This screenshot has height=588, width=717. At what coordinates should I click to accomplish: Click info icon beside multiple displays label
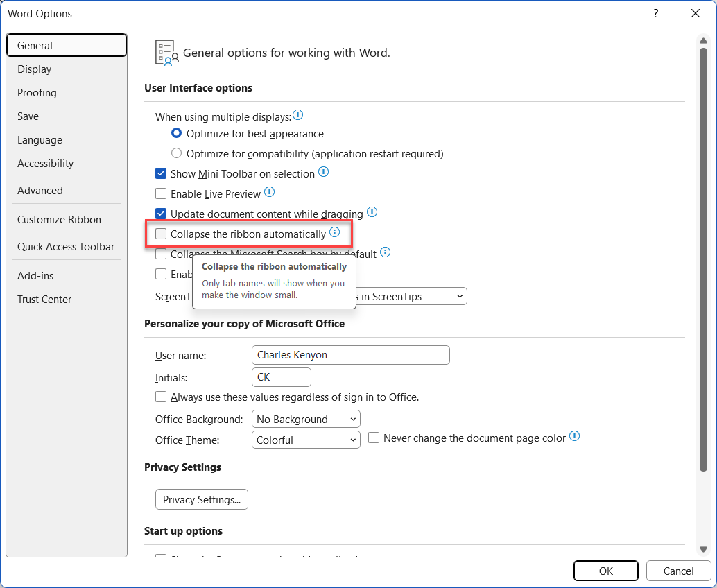[298, 115]
